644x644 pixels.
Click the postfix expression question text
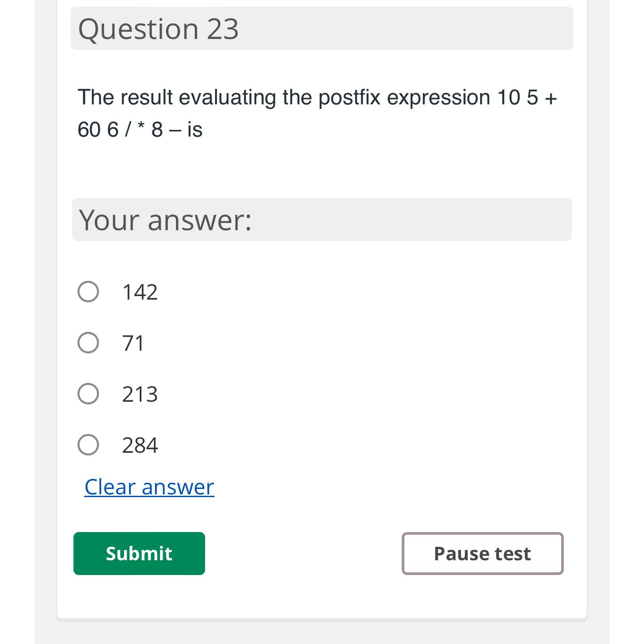[x=317, y=112]
